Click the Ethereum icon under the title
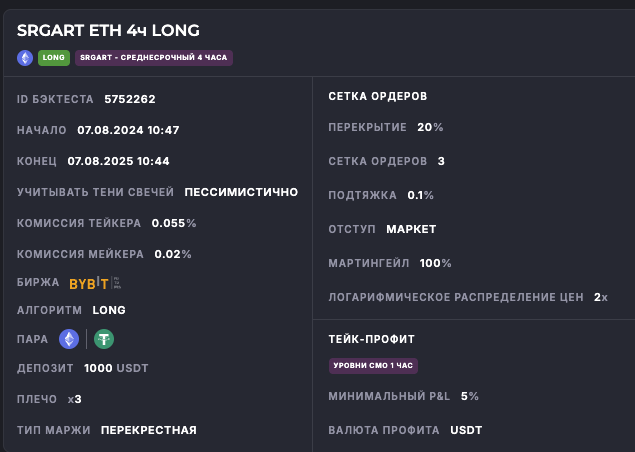The image size is (635, 452). [x=25, y=58]
